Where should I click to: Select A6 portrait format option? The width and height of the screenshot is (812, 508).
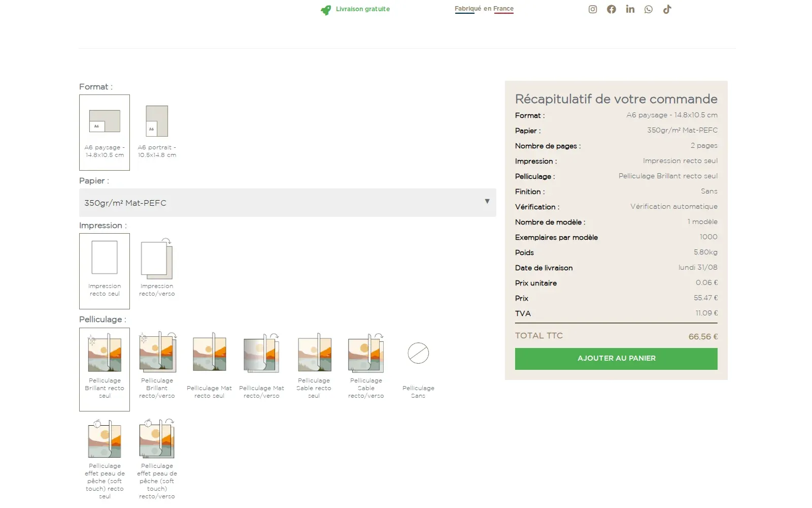tap(157, 132)
